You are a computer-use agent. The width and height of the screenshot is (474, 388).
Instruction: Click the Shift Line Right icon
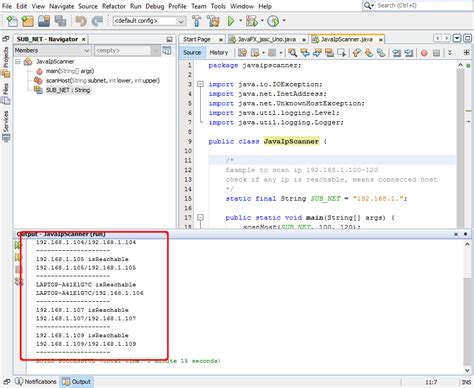point(409,53)
